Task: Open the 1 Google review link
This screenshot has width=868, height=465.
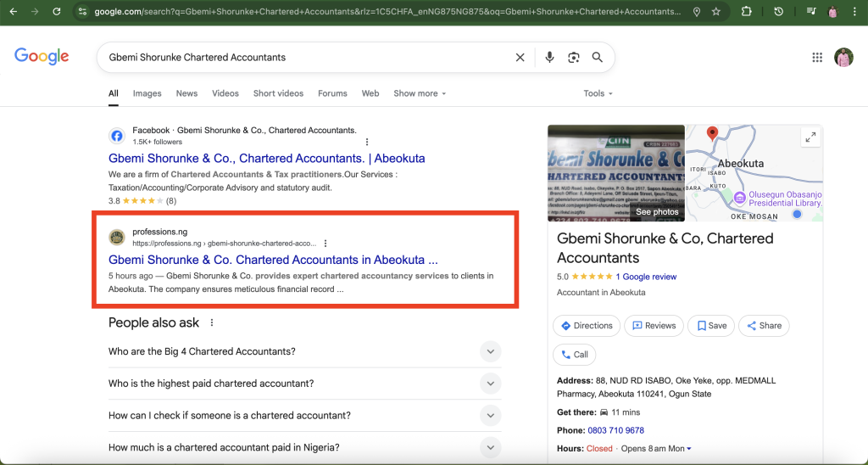Action: pos(646,277)
